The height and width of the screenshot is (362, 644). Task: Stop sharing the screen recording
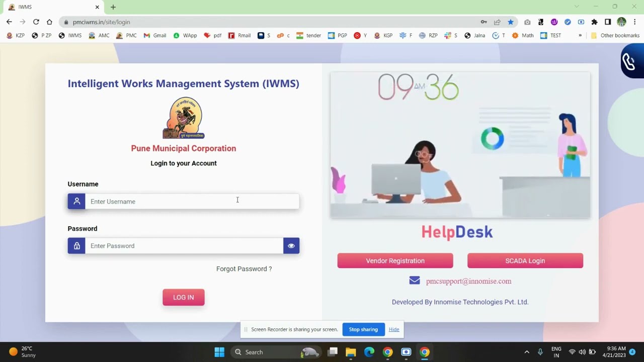coord(363,329)
